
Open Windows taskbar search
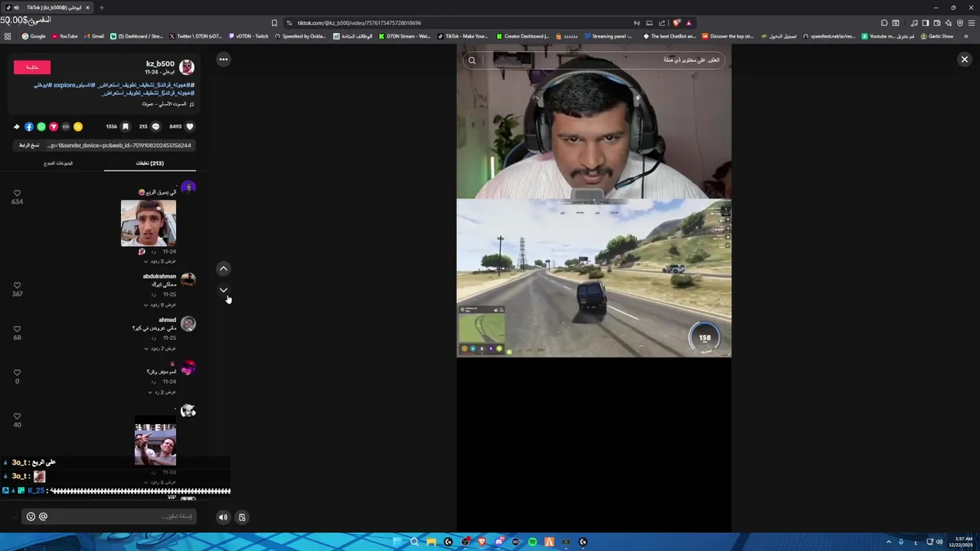(414, 542)
